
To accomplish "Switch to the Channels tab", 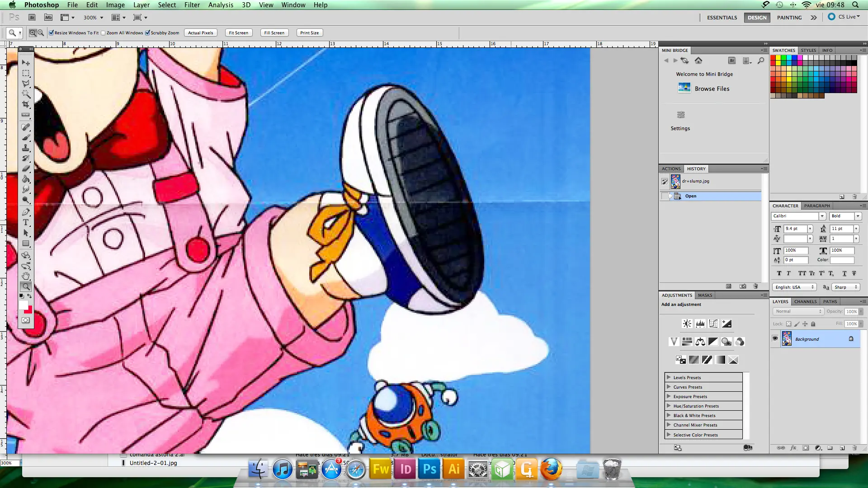I will [x=805, y=301].
